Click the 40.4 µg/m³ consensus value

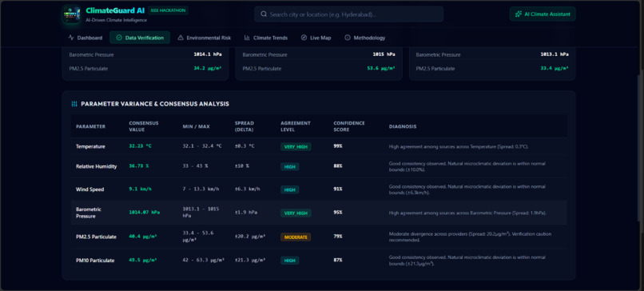click(143, 237)
